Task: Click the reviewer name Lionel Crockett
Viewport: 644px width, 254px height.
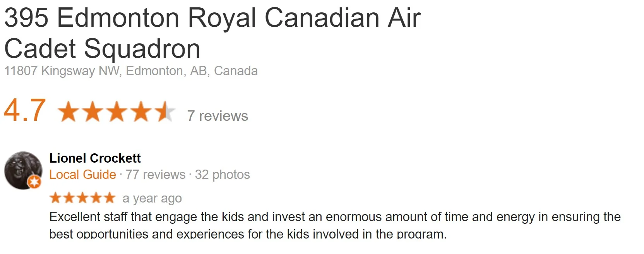Action: click(x=95, y=158)
